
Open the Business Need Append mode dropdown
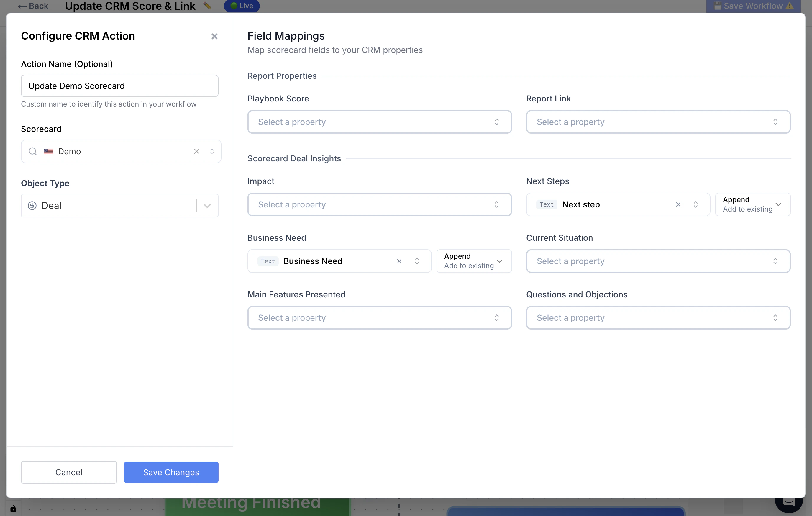point(474,261)
